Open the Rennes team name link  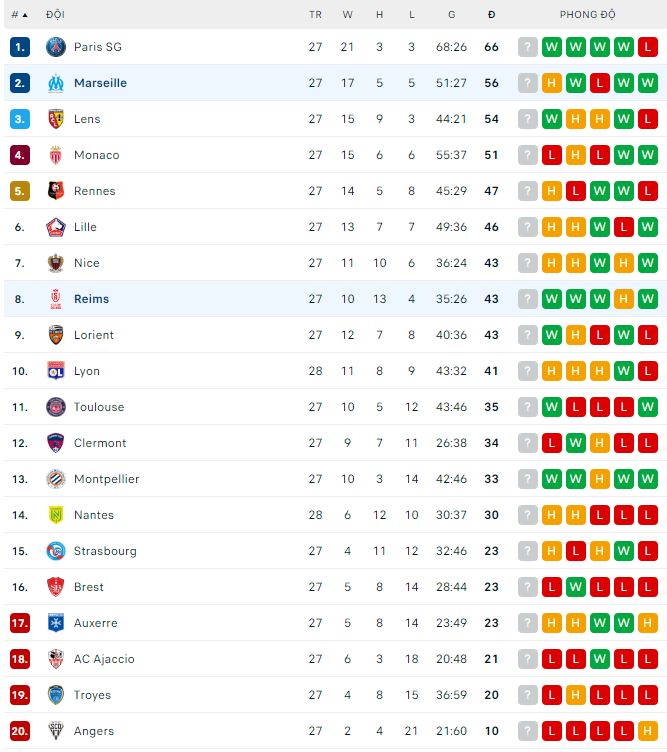click(x=94, y=191)
